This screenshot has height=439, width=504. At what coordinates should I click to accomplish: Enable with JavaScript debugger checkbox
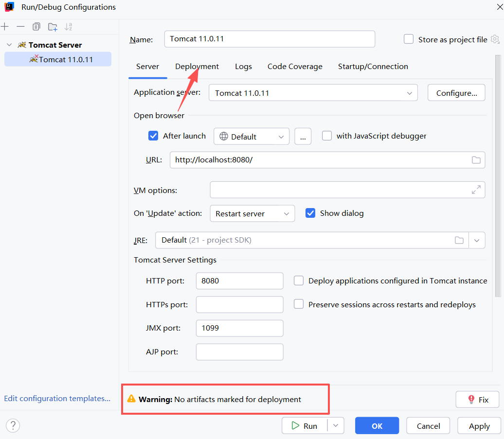point(327,136)
